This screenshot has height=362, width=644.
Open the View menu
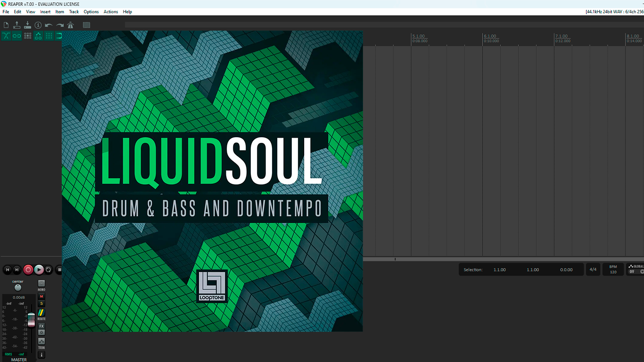pyautogui.click(x=31, y=12)
